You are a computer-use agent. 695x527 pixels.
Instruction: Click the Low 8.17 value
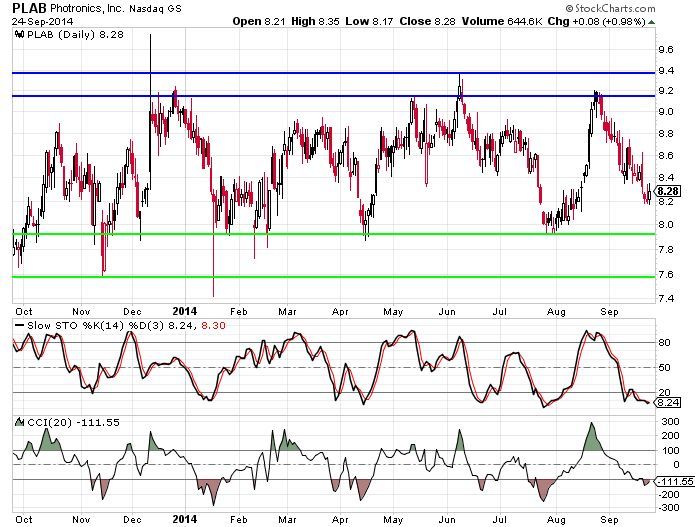[x=369, y=21]
